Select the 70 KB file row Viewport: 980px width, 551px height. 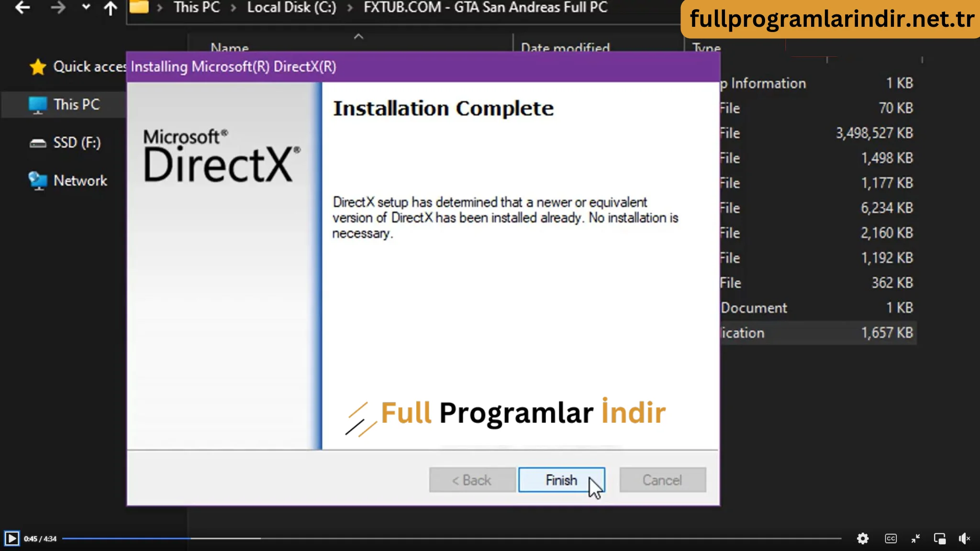click(818, 108)
